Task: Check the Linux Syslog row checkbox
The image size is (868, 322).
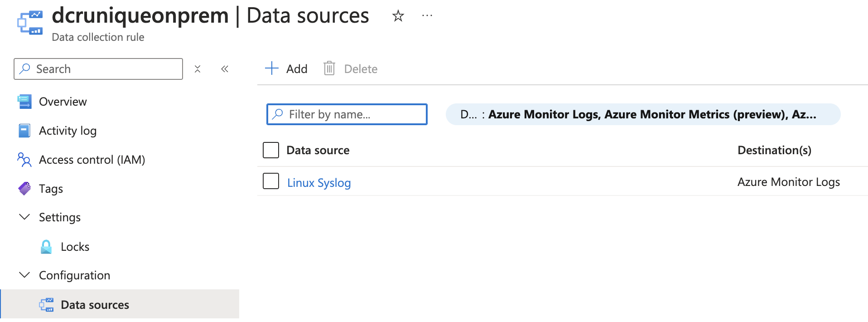Action: [x=271, y=181]
